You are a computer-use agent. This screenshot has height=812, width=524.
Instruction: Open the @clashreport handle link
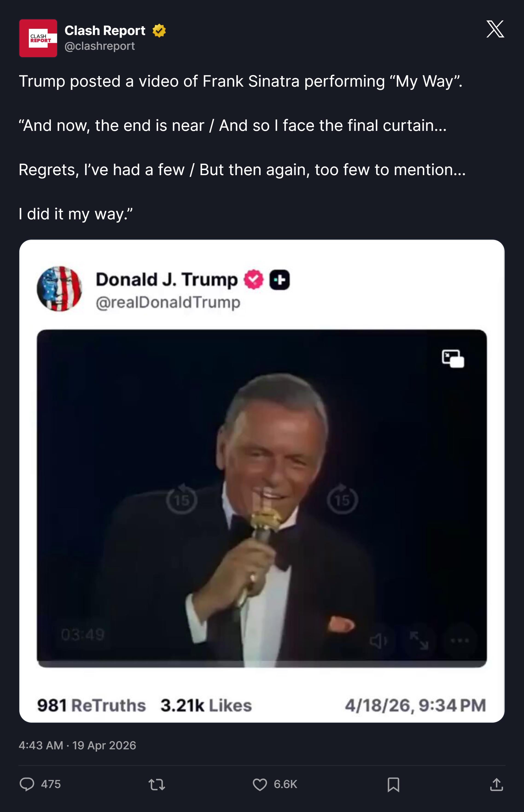[100, 46]
